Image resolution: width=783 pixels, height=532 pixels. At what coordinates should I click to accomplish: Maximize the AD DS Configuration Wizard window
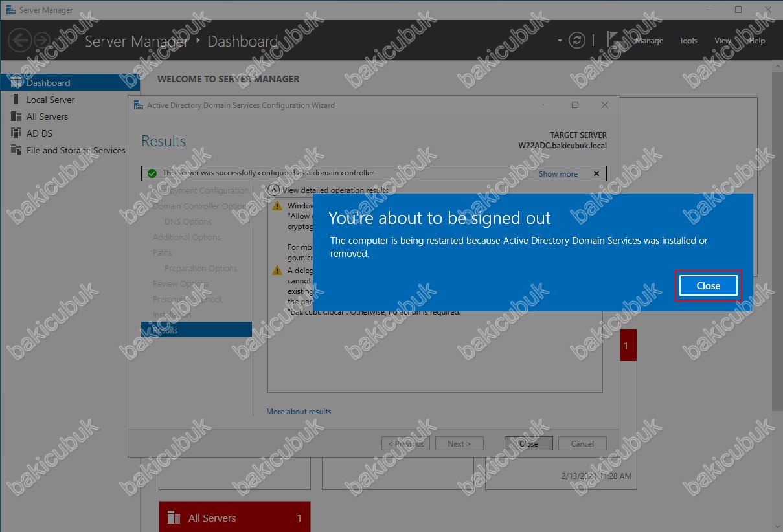575,105
